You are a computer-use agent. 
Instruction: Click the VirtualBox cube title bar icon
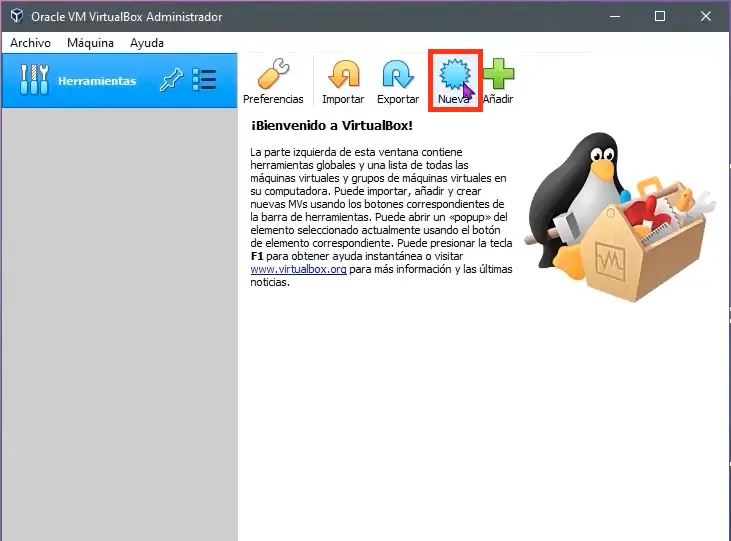point(17,16)
